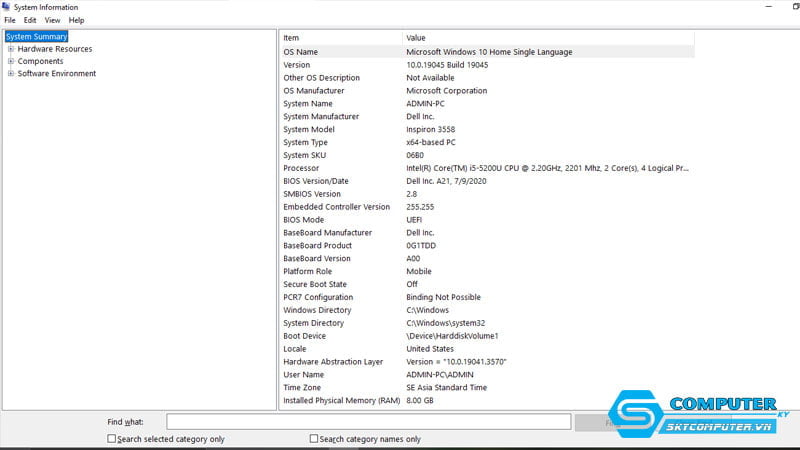This screenshot has width=800, height=450.
Task: Select the System Directory row
Action: (x=488, y=323)
